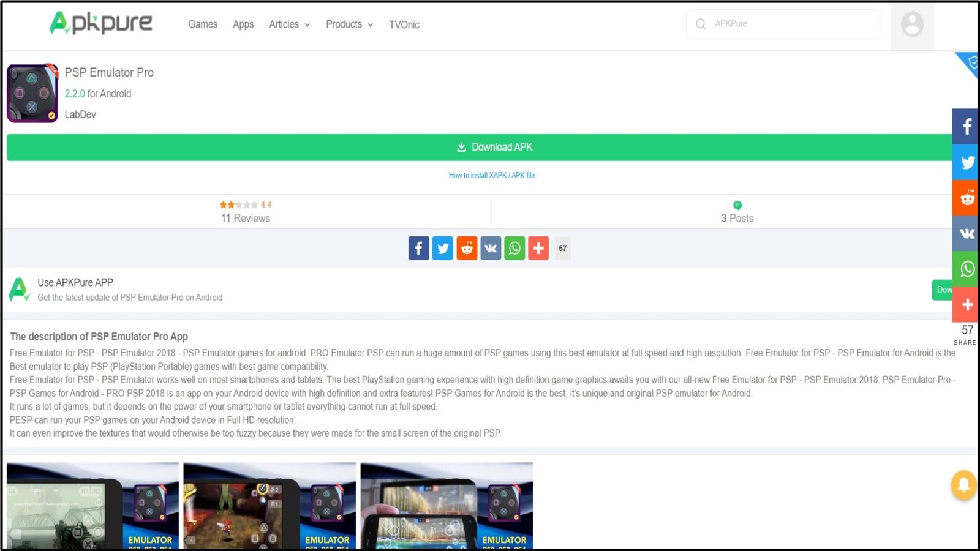This screenshot has width=980, height=551.
Task: Click the LabDev developer link
Action: (x=80, y=114)
